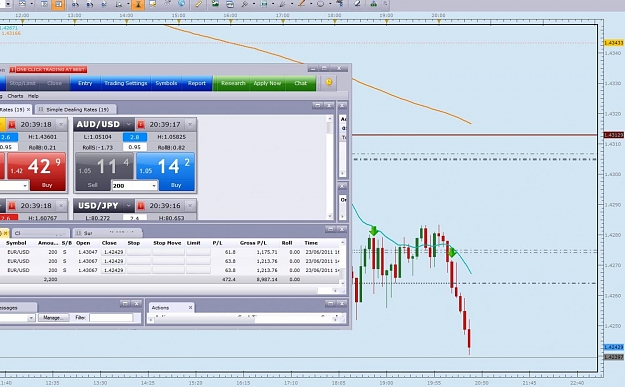Close the Actions tab
625x387 pixels.
tap(190, 308)
